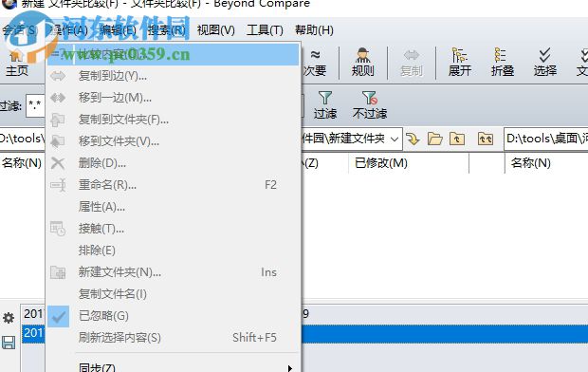Click the filter *.* input field
The height and width of the screenshot is (372, 588).
click(x=35, y=106)
